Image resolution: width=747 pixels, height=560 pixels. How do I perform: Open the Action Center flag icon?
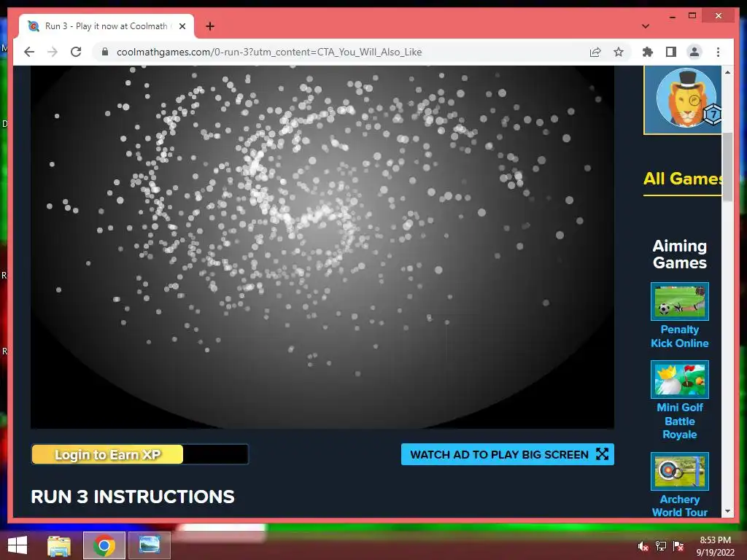pyautogui.click(x=678, y=546)
